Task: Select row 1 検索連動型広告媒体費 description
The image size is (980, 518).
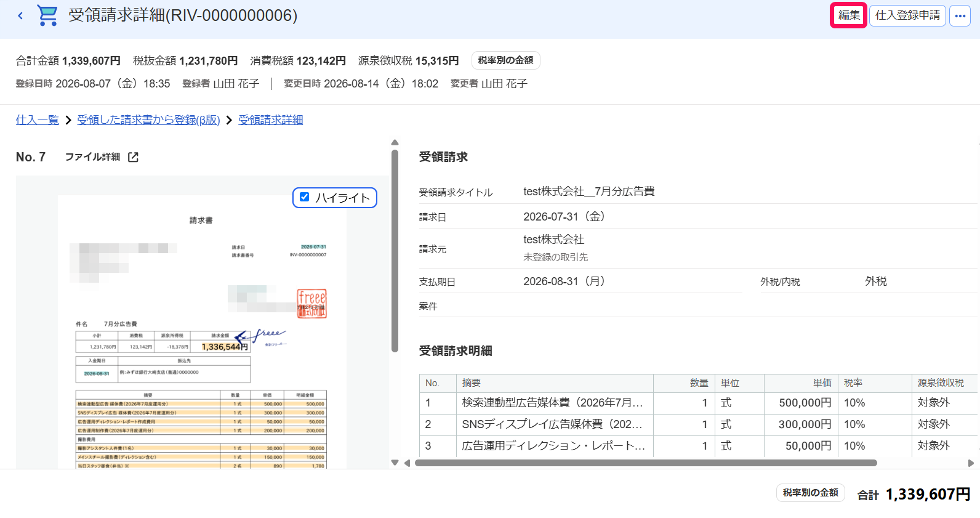Action: (x=553, y=403)
